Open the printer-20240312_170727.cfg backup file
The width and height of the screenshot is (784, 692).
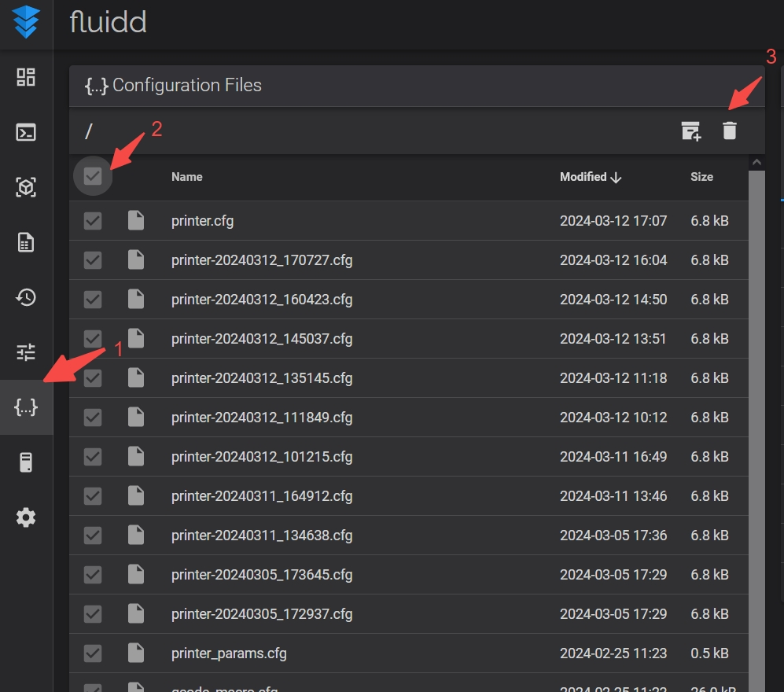[x=261, y=259]
